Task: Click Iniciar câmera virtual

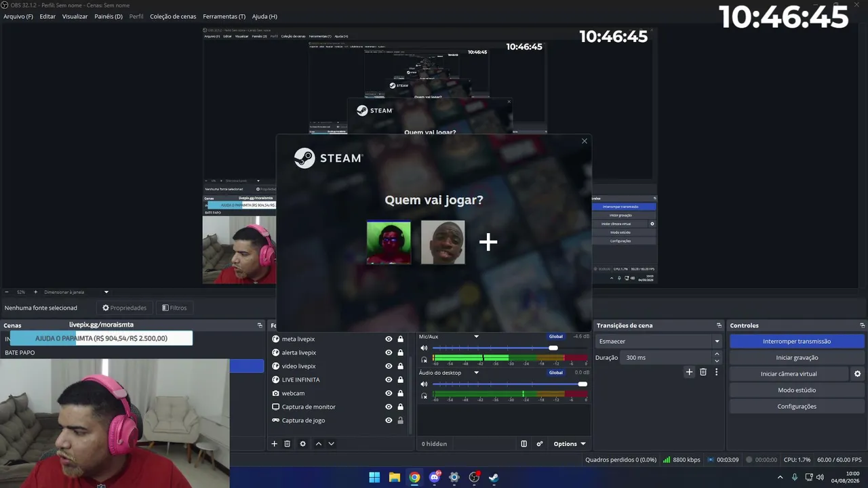Action: point(789,374)
